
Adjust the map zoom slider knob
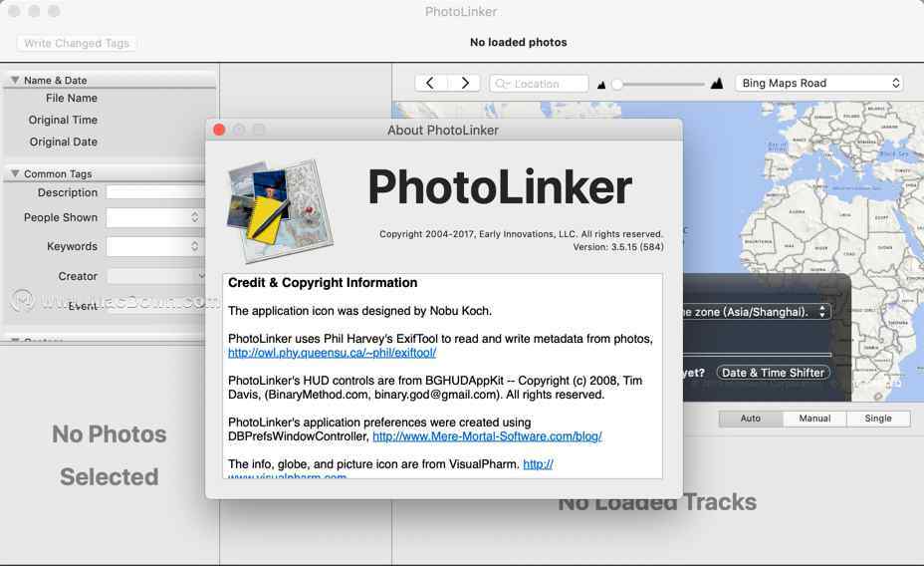(617, 85)
